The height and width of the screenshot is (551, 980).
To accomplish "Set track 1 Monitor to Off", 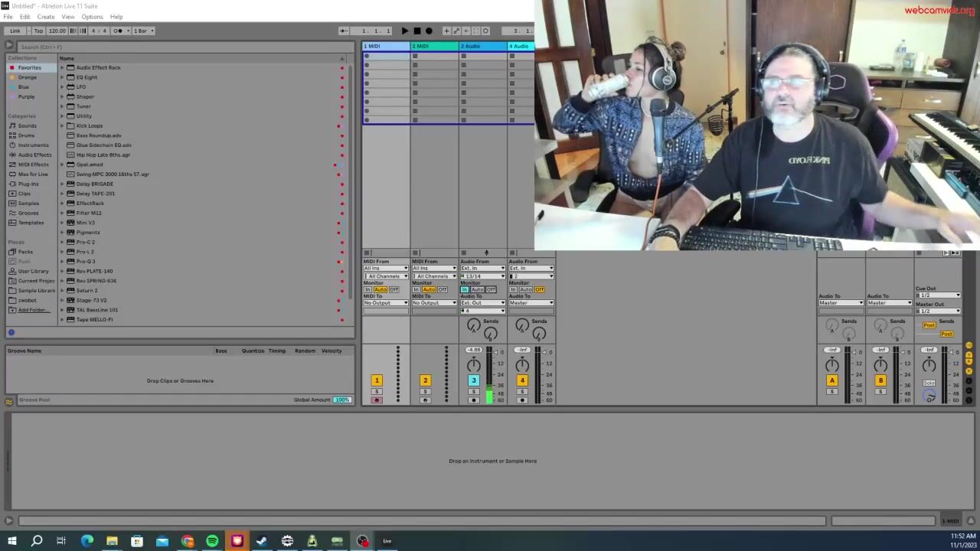I will click(x=394, y=290).
